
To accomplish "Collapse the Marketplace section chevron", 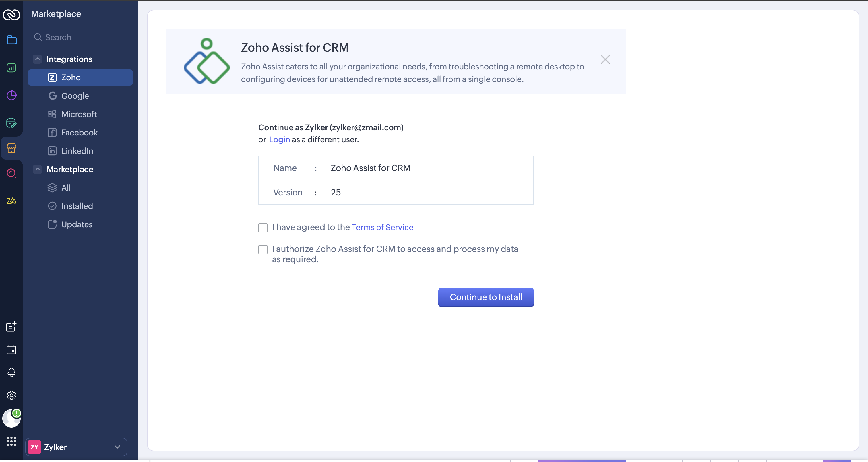I will 37,169.
